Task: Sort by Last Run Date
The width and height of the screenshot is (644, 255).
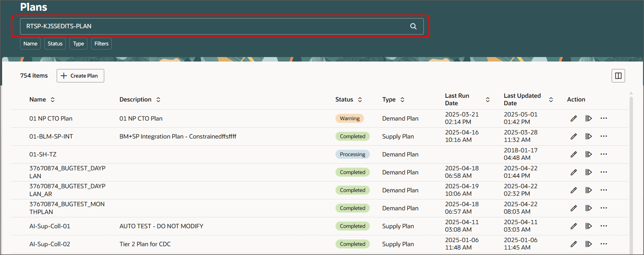Action: point(488,99)
